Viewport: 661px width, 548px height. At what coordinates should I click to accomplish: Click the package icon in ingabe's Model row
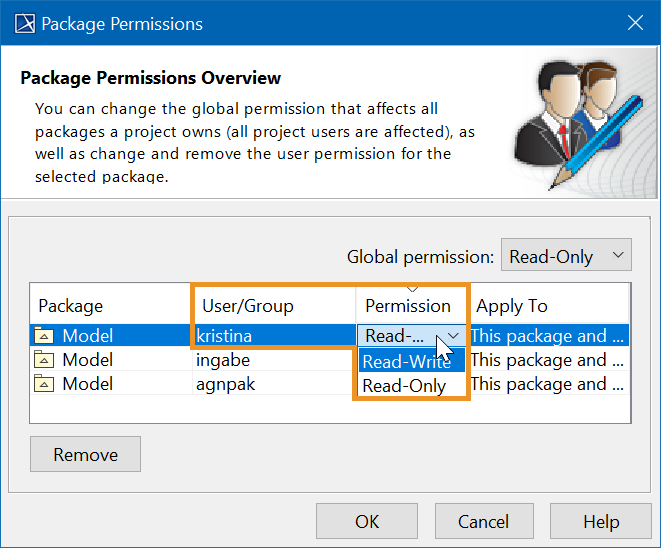[x=44, y=360]
